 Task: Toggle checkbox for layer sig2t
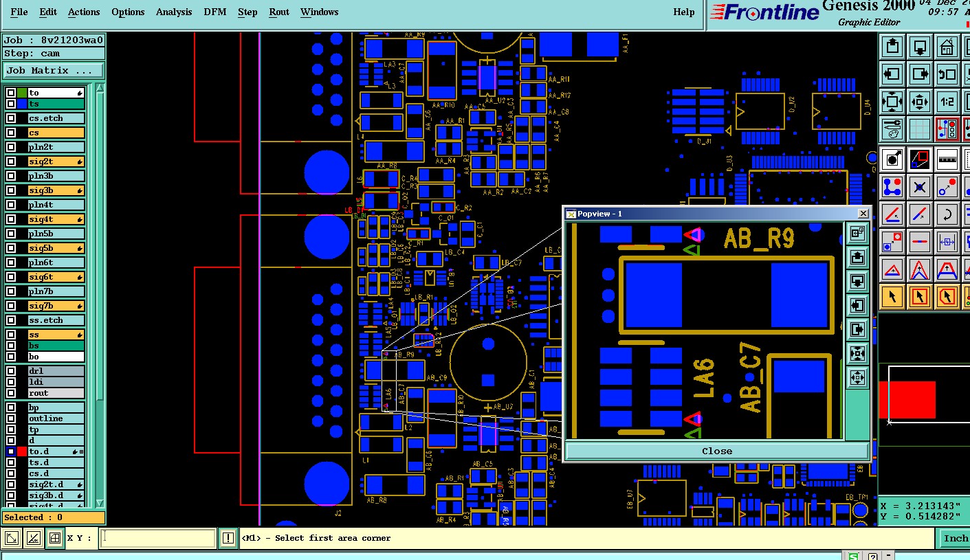11,161
